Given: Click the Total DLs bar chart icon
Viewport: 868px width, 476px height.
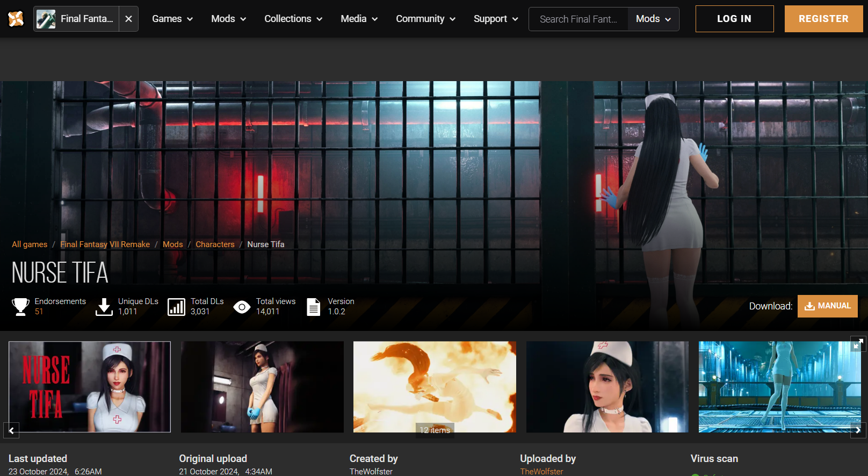Looking at the screenshot, I should click(x=176, y=307).
